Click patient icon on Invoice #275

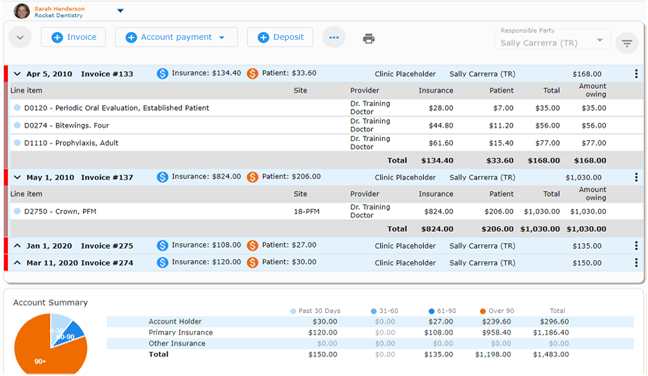(x=253, y=245)
